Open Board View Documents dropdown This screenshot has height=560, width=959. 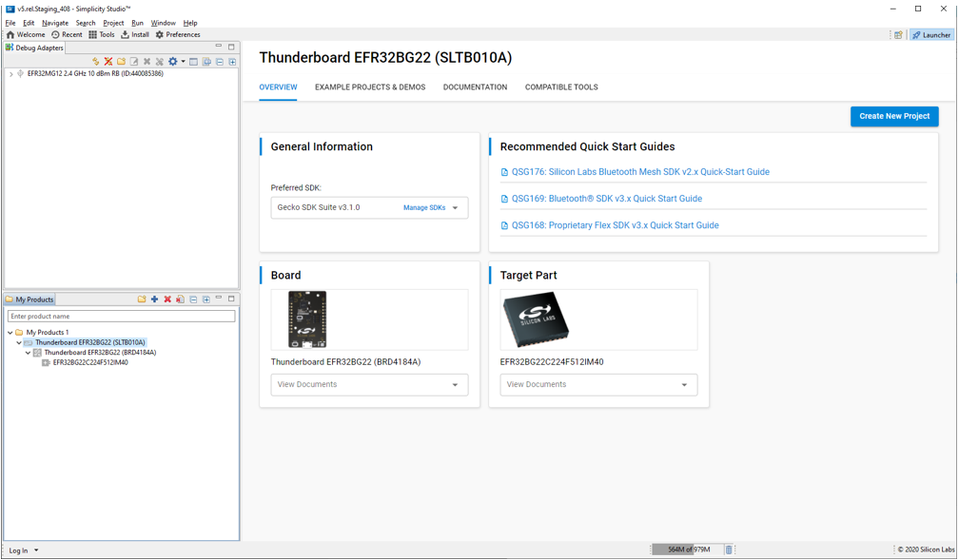(x=369, y=384)
